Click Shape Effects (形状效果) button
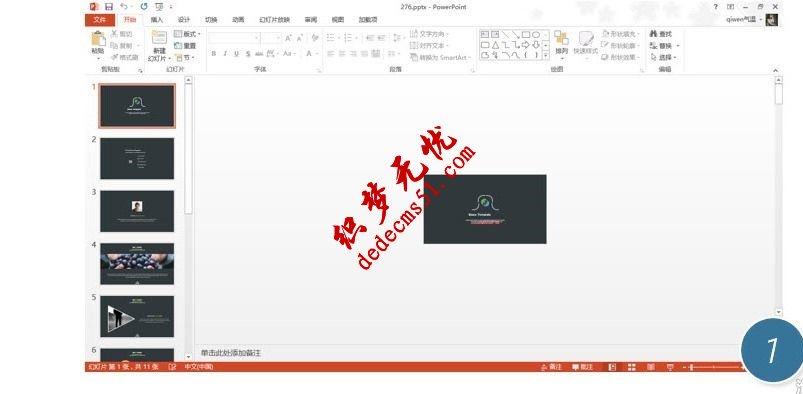 [621, 57]
